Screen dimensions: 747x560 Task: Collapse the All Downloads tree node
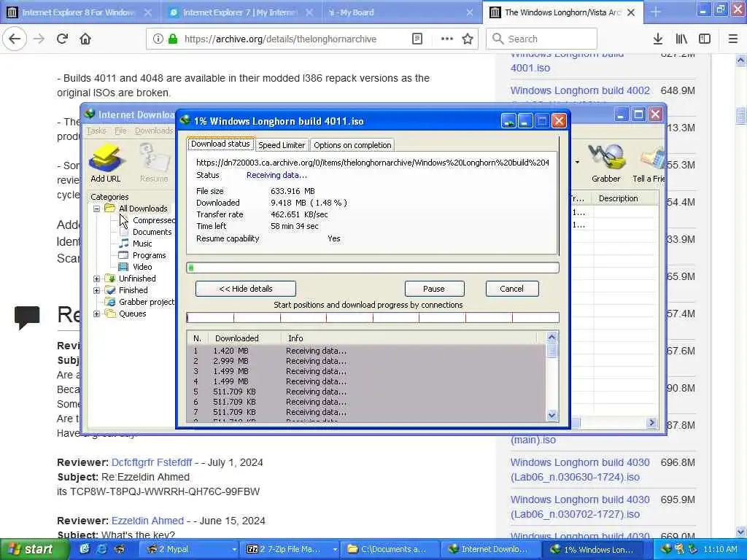coord(97,209)
